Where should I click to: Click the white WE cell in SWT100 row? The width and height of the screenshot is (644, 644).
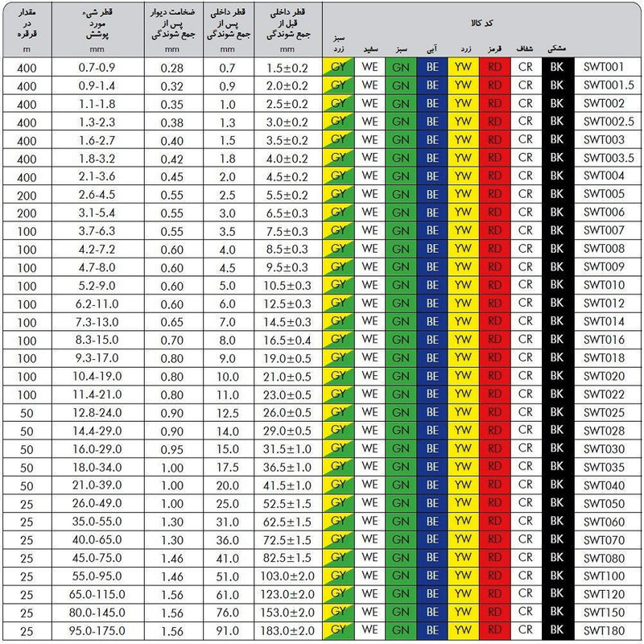pos(369,576)
